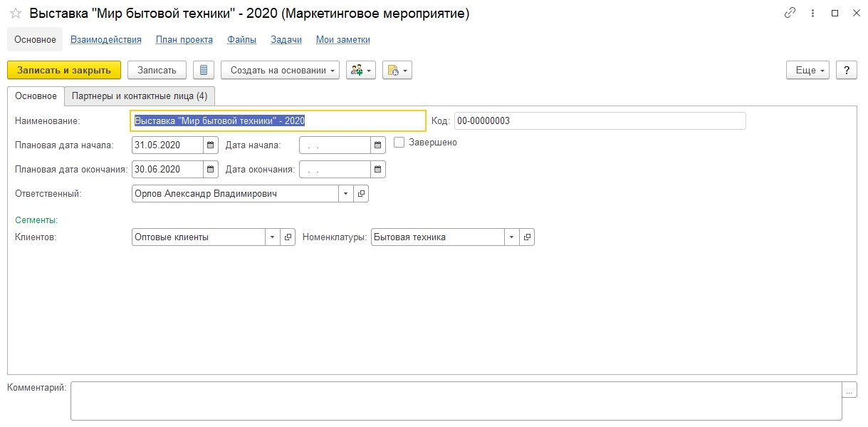Click into the Комментарий text field
The image size is (868, 427).
point(456,401)
